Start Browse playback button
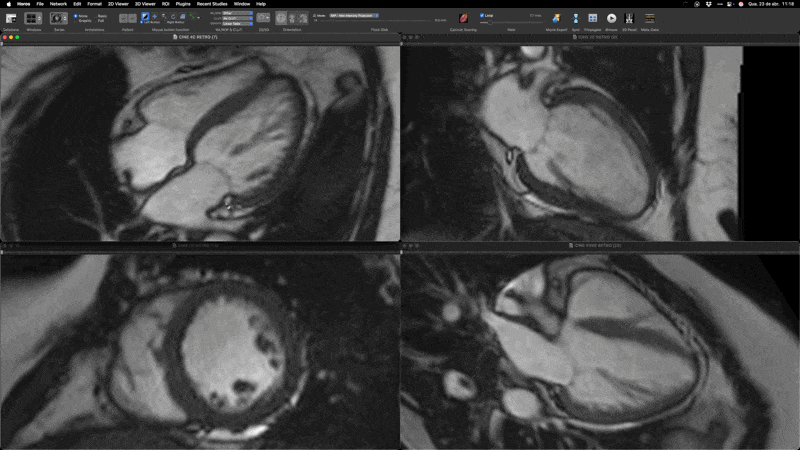The image size is (800, 450). [611, 18]
